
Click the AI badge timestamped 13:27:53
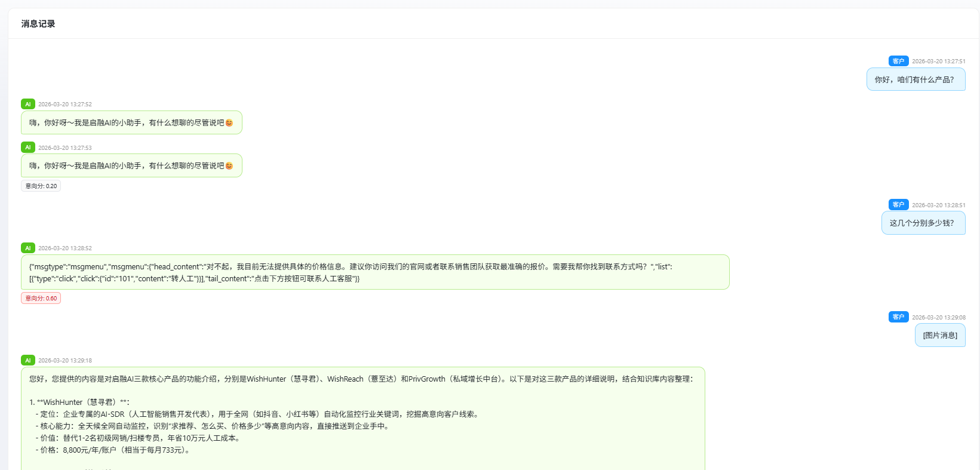27,148
